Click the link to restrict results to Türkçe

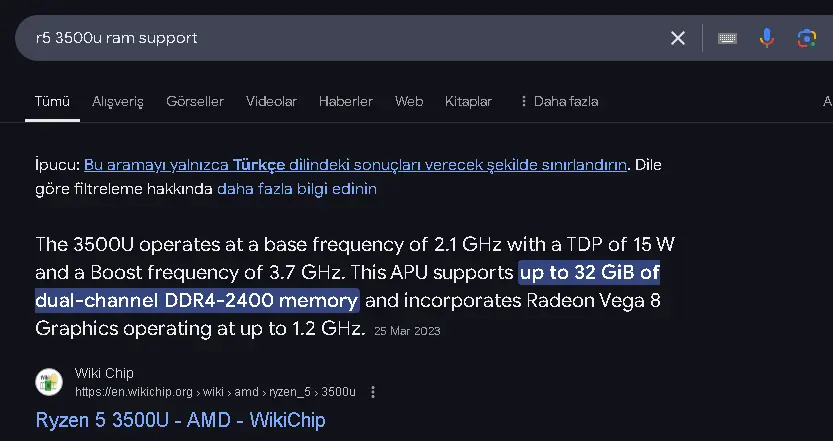(x=355, y=165)
